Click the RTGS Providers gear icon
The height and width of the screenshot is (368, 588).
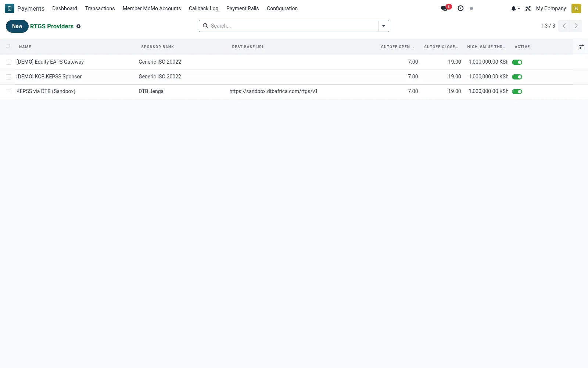click(x=78, y=26)
